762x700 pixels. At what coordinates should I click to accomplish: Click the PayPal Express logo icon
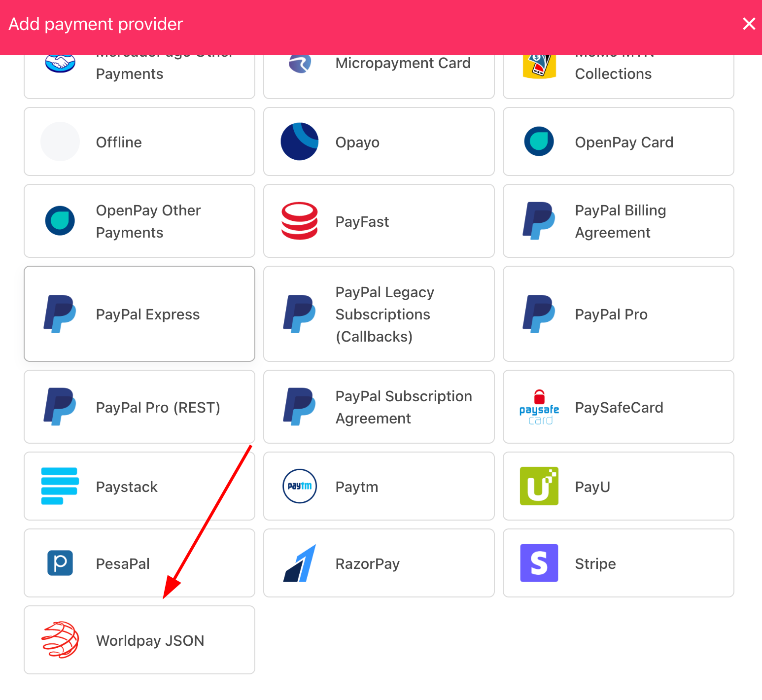pos(60,314)
